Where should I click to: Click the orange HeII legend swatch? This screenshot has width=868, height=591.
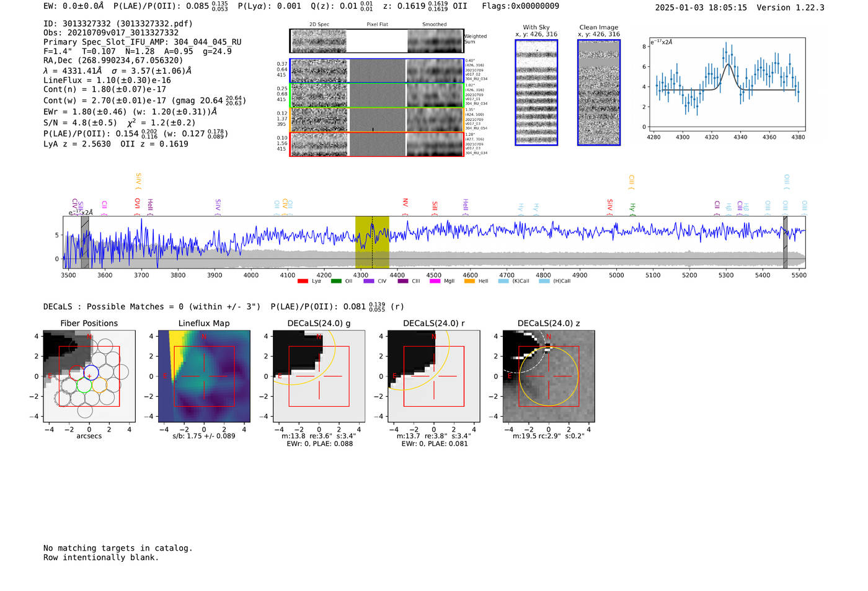click(469, 281)
